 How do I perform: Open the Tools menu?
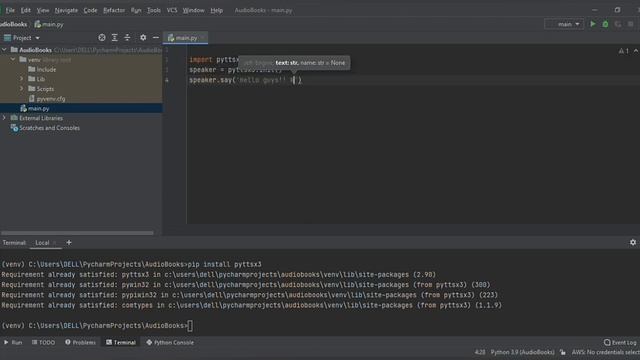tap(154, 10)
